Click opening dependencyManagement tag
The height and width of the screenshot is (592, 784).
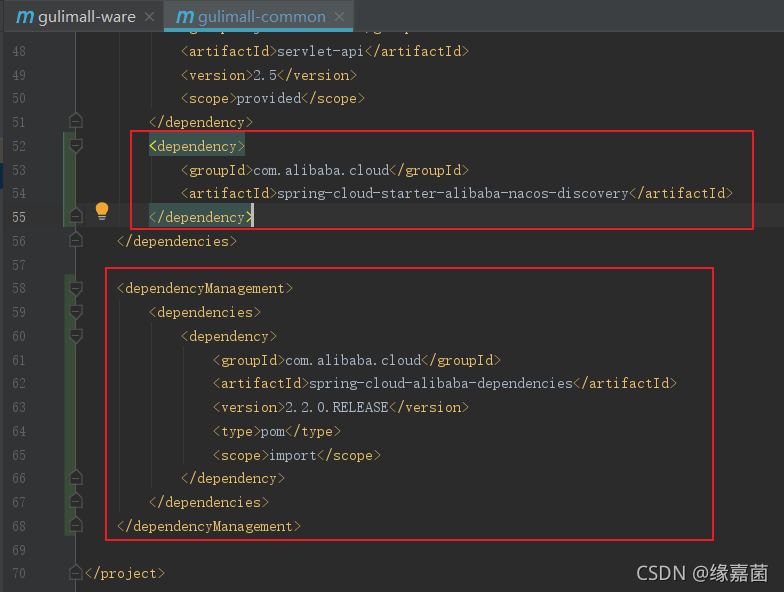tap(205, 288)
